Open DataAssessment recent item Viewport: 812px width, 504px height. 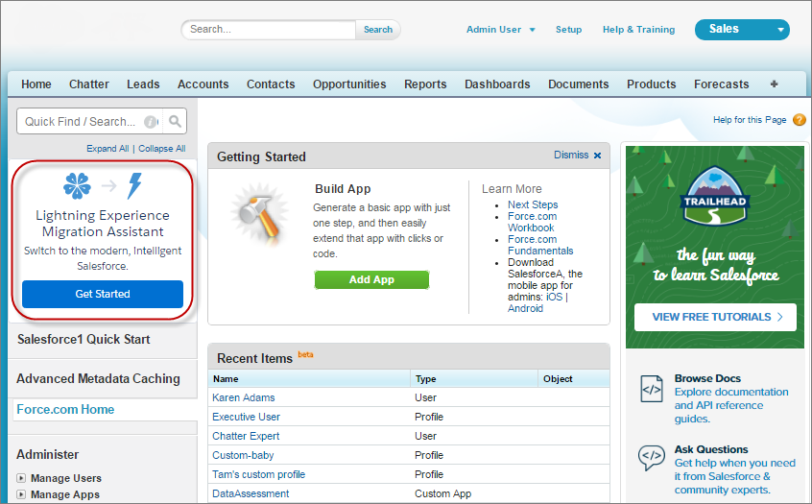[251, 493]
